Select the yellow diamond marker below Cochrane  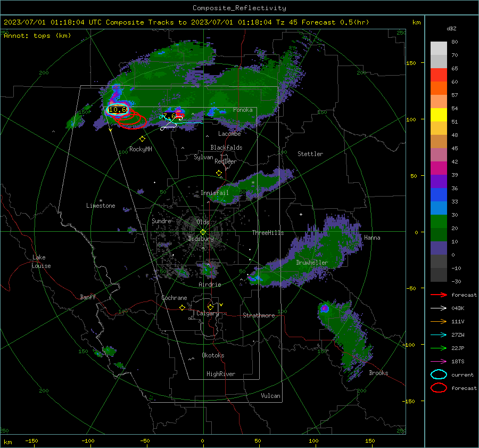pyautogui.click(x=182, y=307)
